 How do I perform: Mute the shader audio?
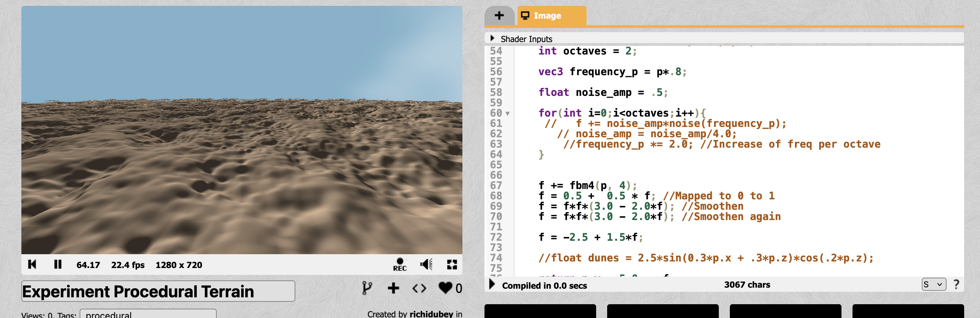[426, 264]
